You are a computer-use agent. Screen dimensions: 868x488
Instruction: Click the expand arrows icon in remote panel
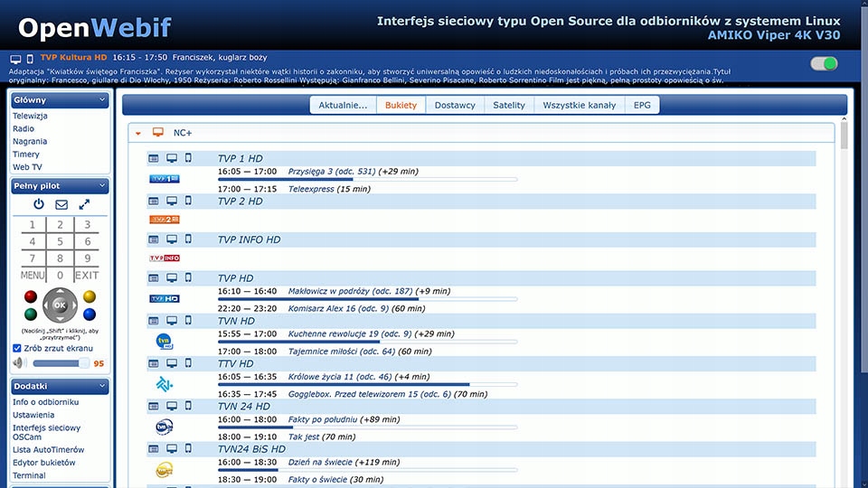[x=84, y=204]
